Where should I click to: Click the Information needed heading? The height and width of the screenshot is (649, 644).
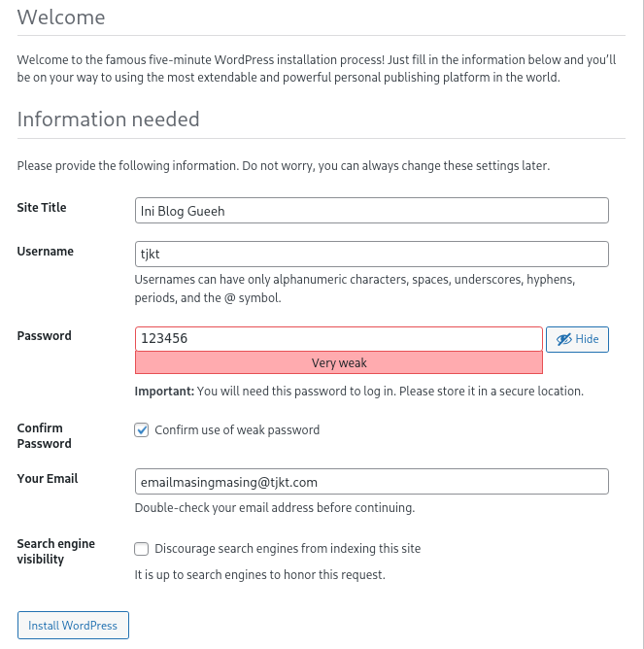coord(108,120)
